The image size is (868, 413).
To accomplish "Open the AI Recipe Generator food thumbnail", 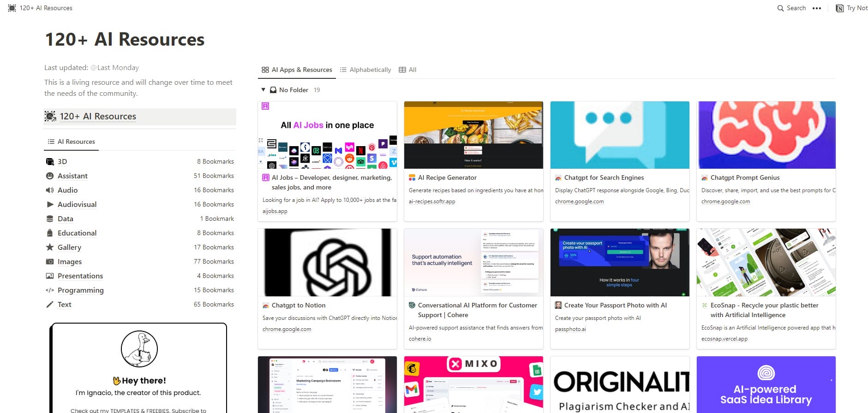I will point(473,135).
